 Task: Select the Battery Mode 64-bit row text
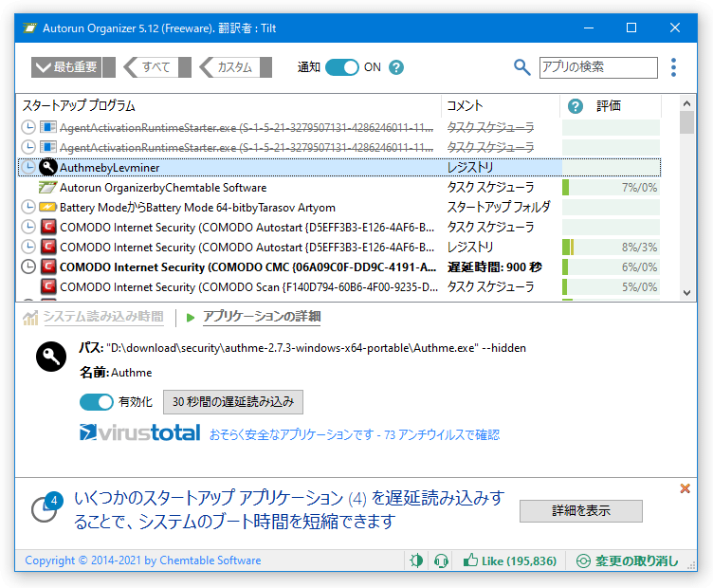[197, 208]
